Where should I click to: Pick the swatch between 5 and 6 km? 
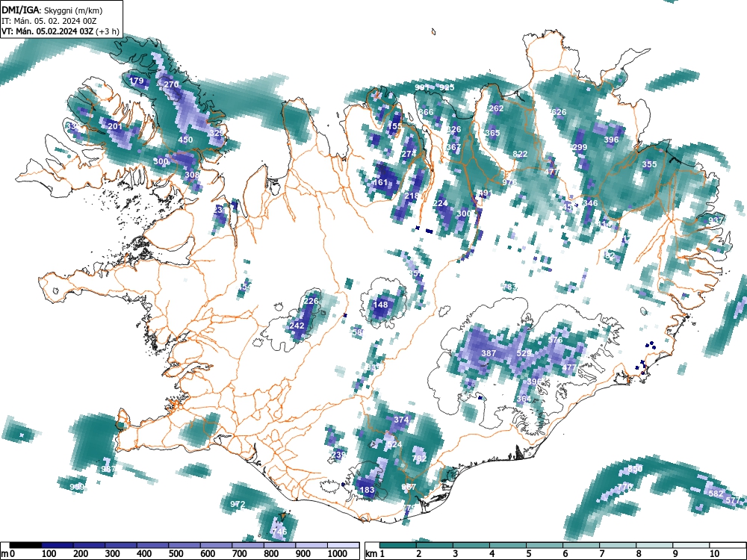click(x=545, y=545)
